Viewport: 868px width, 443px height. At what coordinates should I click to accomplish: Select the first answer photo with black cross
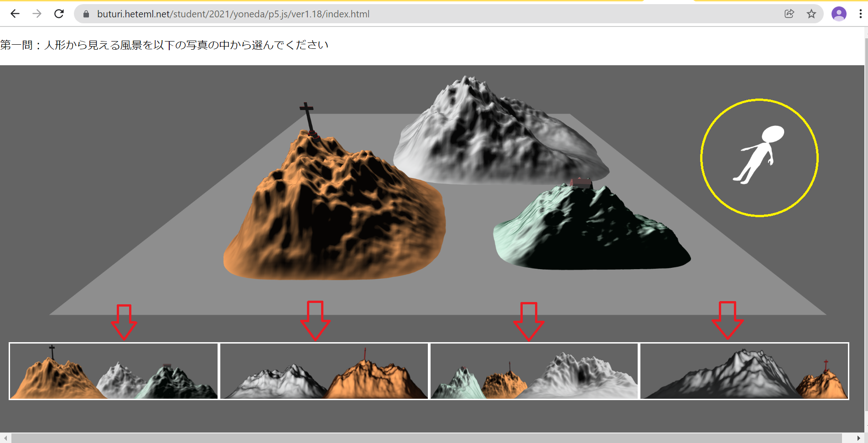[114, 371]
